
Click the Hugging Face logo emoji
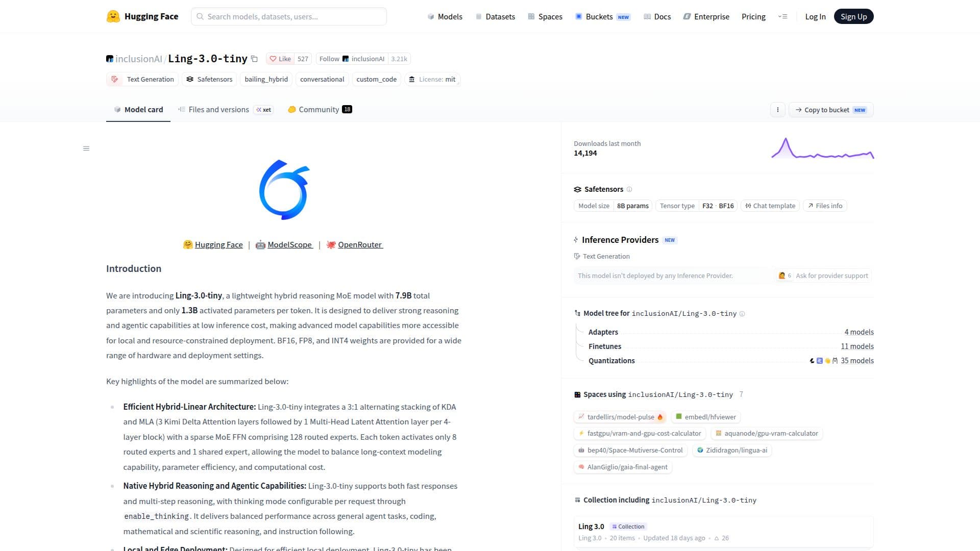click(113, 16)
